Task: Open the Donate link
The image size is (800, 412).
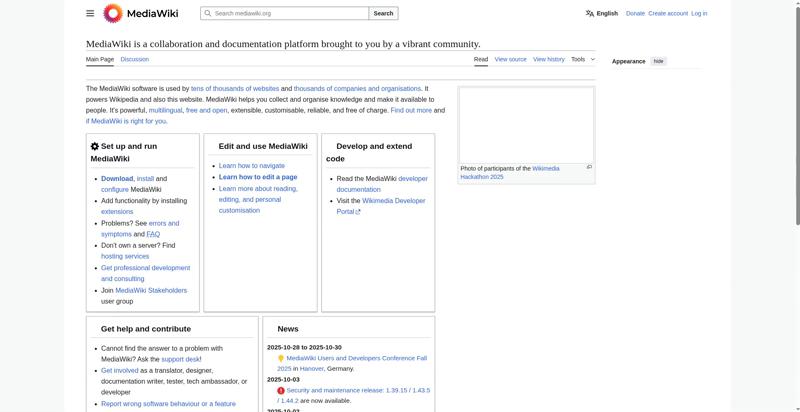Action: pos(635,13)
